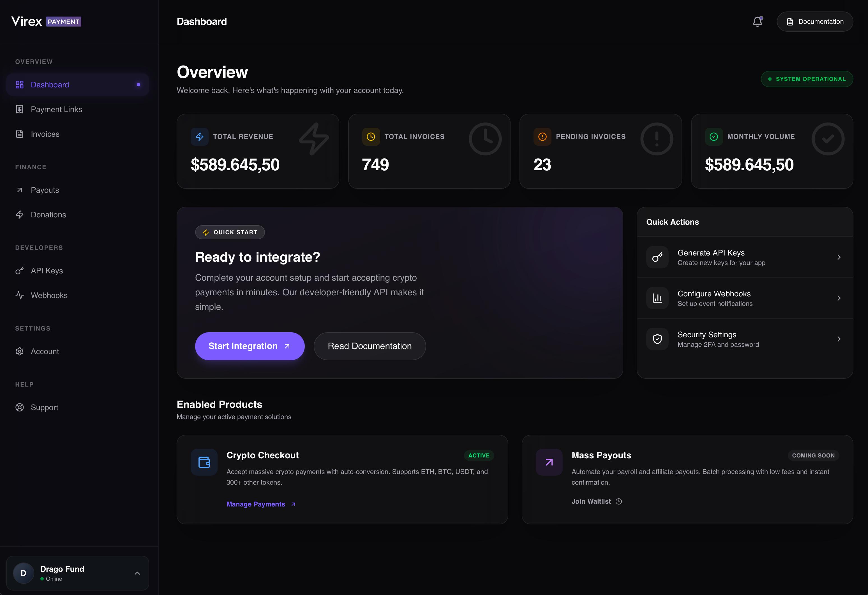Go to Webhooks in sidebar
The width and height of the screenshot is (868, 595).
[49, 295]
